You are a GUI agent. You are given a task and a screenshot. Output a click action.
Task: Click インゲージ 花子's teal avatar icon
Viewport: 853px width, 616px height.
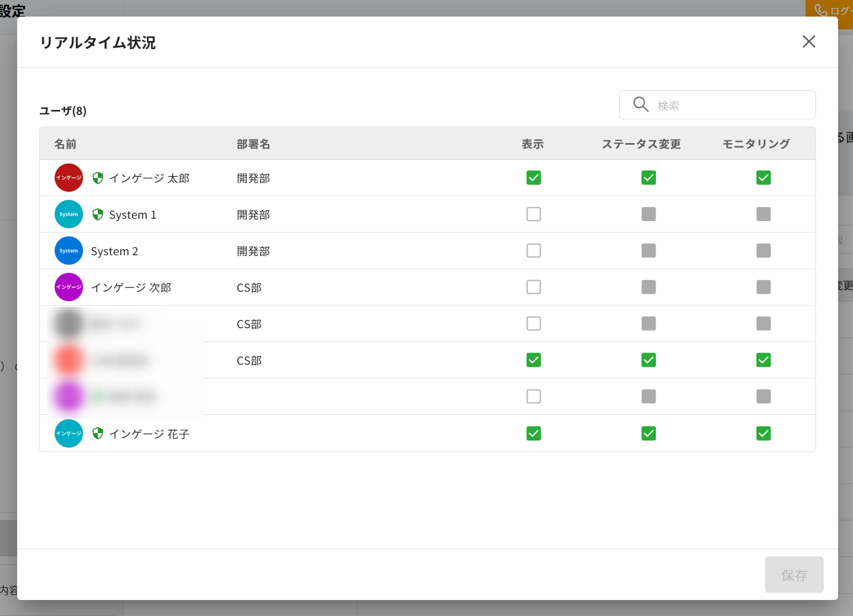click(69, 434)
